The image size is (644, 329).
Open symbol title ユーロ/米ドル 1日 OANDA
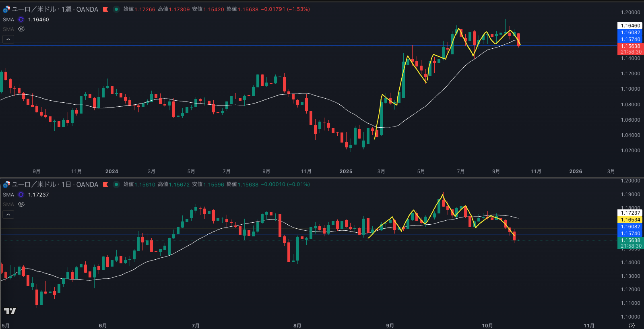pos(55,184)
